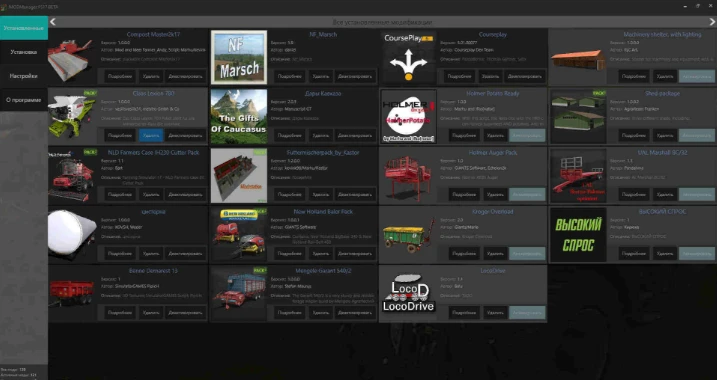This screenshot has width=717, height=380.
Task: Click the Shed package thumbnail
Action: tap(578, 116)
